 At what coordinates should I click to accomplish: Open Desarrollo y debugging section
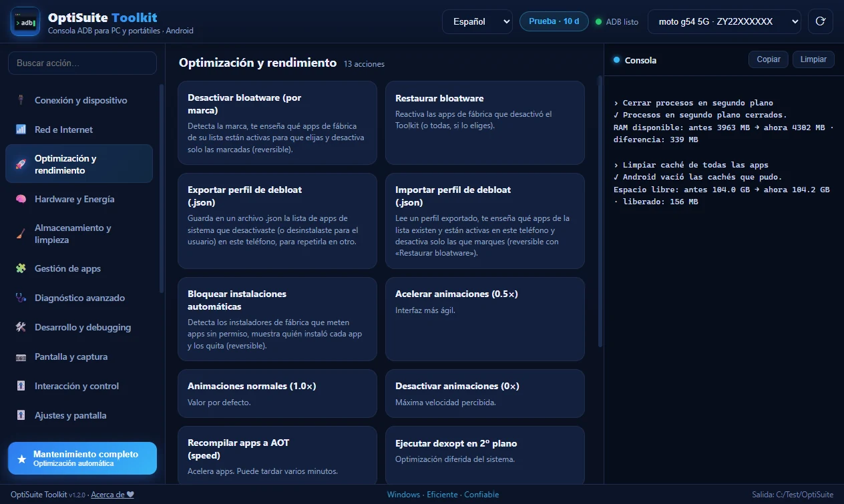(79, 327)
